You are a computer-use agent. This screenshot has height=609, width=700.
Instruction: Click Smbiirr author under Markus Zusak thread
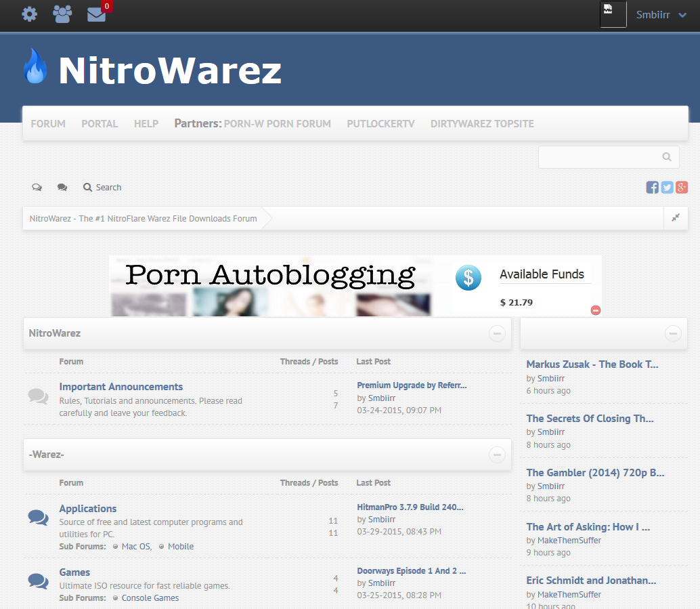click(x=551, y=379)
